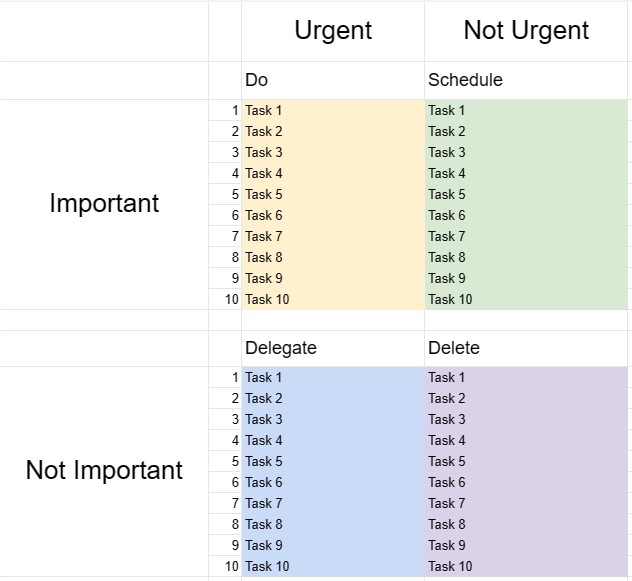Click Task 9 in the Delete quadrant

[447, 545]
